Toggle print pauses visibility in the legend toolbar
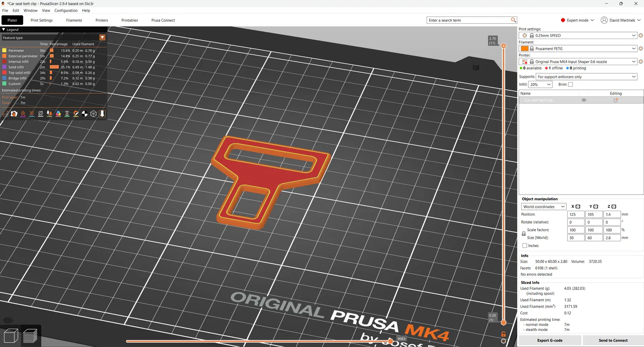Screen dimensions: 644x347 67,114
